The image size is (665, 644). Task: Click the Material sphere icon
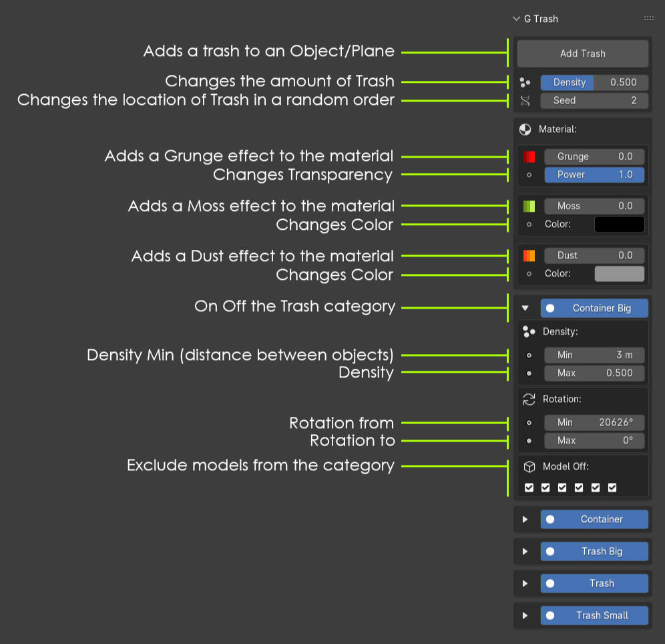(x=525, y=129)
